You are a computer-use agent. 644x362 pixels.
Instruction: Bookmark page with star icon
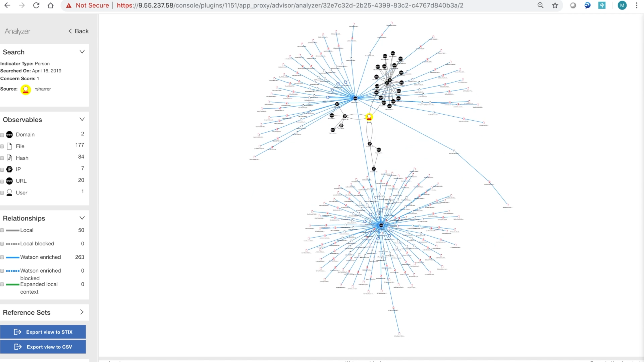(x=555, y=5)
